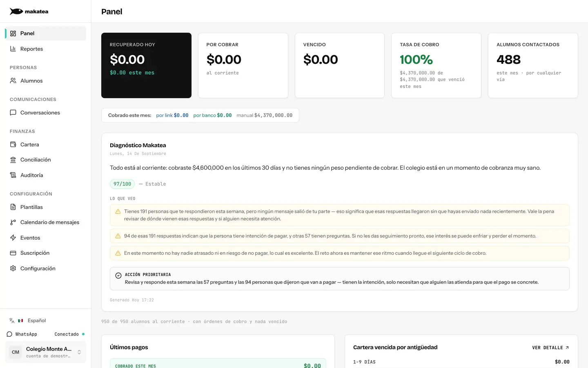Click the Diagnóstico Makatea heading
The image size is (588, 368).
(x=138, y=145)
